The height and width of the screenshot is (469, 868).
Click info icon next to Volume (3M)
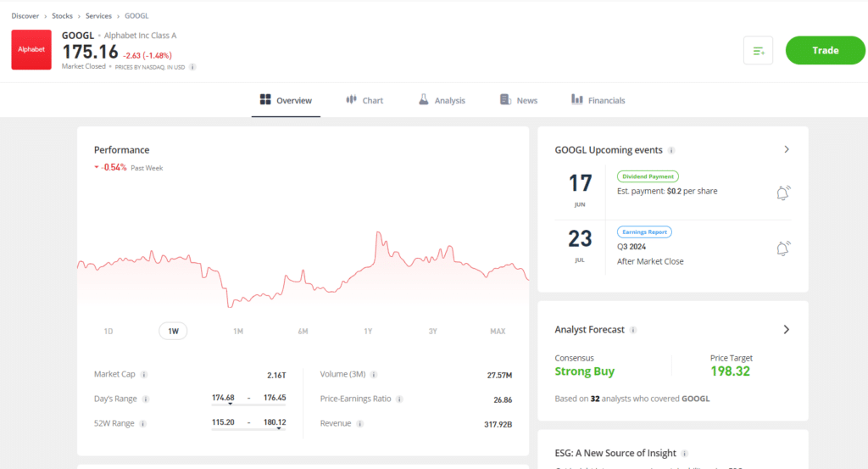point(374,375)
